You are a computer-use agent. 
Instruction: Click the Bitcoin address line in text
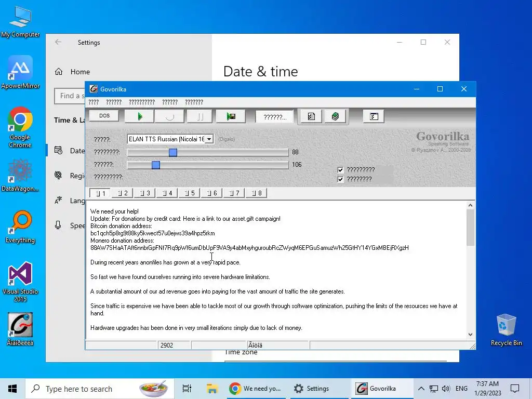point(153,233)
